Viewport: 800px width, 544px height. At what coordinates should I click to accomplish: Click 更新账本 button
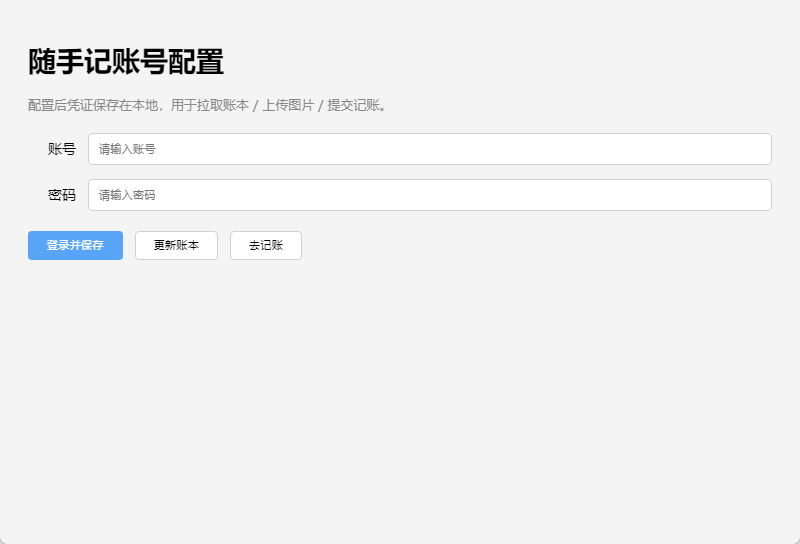pos(177,245)
